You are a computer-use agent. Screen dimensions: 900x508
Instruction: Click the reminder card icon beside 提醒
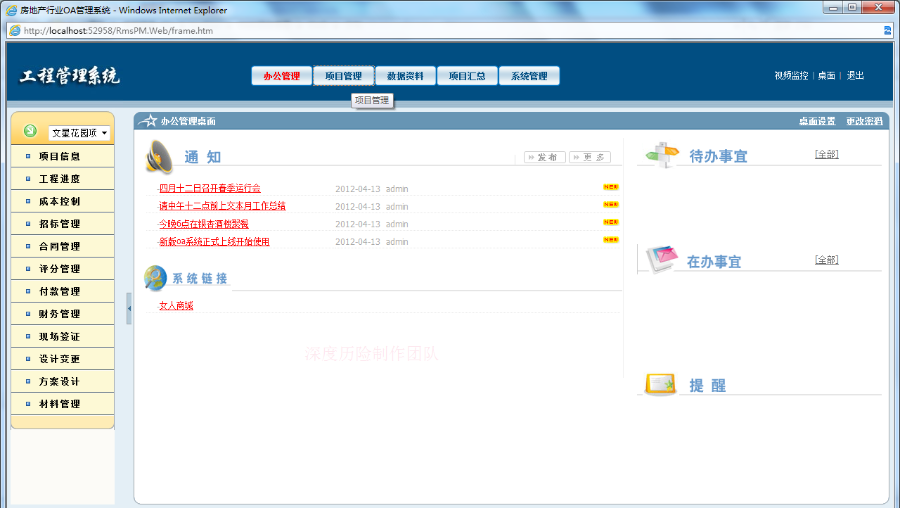coord(660,385)
